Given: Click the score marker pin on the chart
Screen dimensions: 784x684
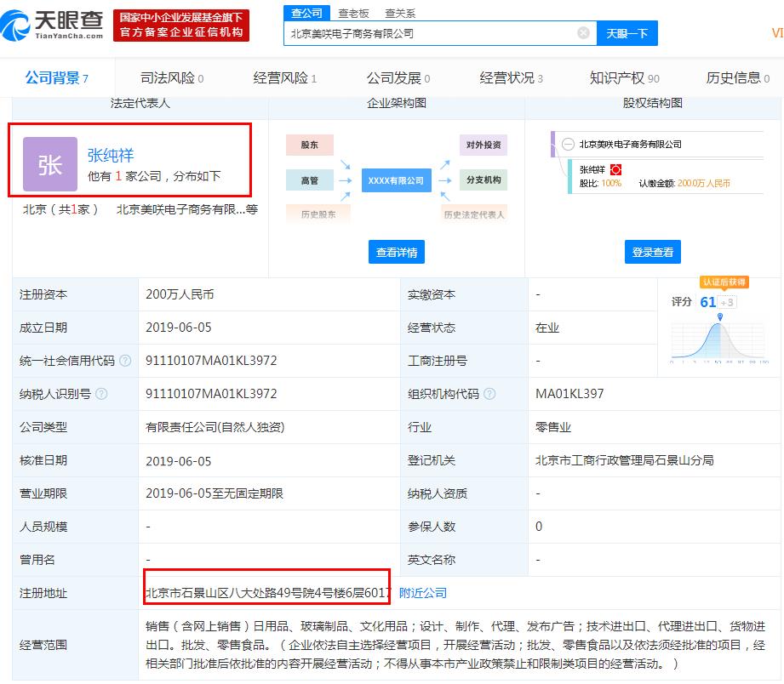Looking at the screenshot, I should 720,318.
